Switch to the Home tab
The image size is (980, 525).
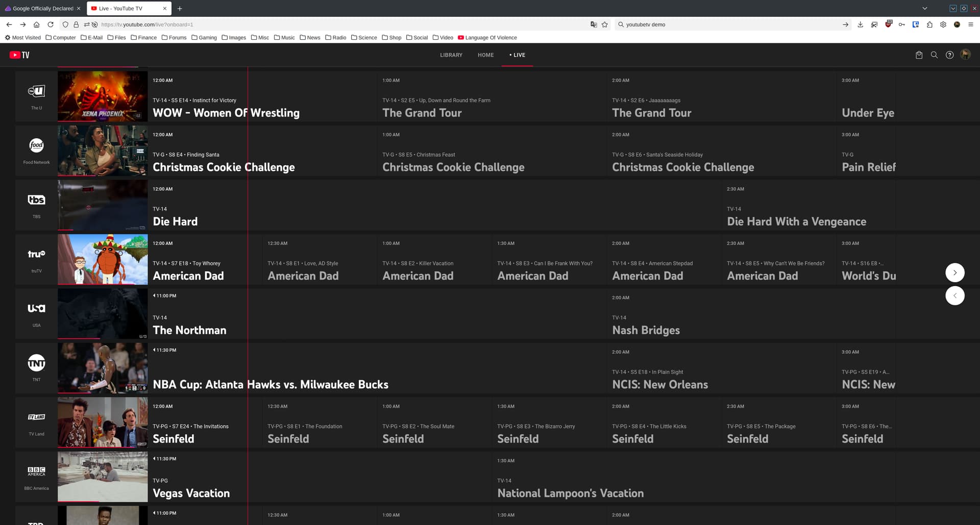tap(486, 55)
